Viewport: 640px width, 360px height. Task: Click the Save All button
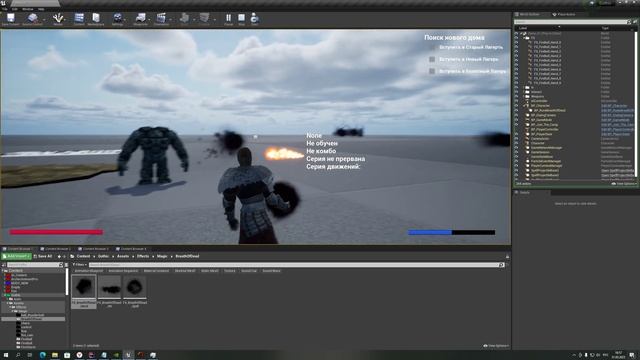coord(43,256)
